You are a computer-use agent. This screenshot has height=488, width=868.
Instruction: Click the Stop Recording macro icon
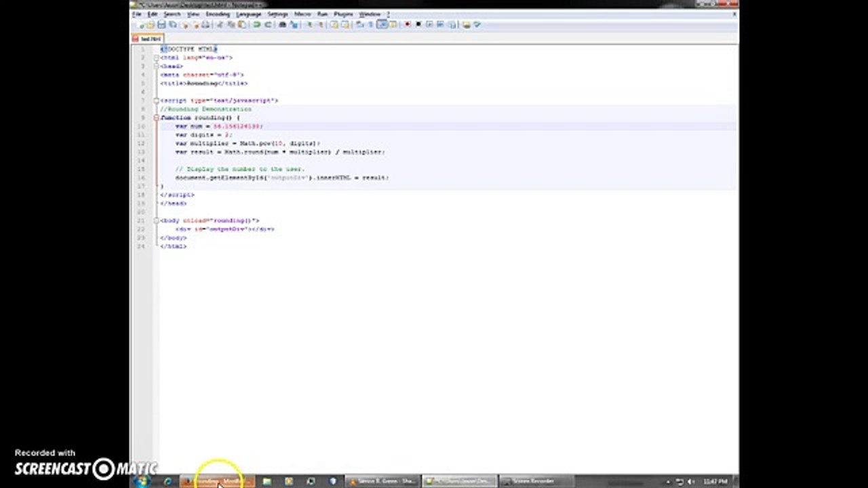click(418, 24)
